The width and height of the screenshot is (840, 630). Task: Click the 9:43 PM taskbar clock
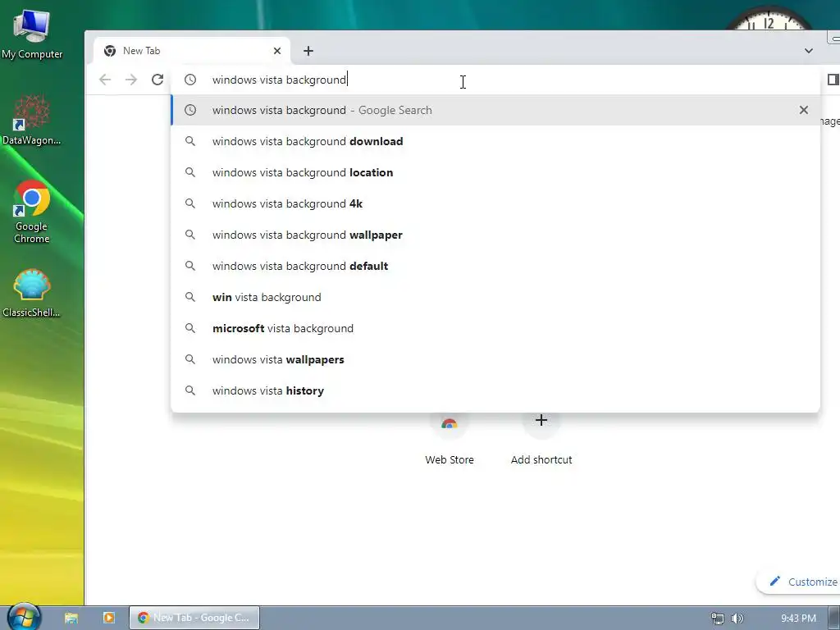point(798,619)
